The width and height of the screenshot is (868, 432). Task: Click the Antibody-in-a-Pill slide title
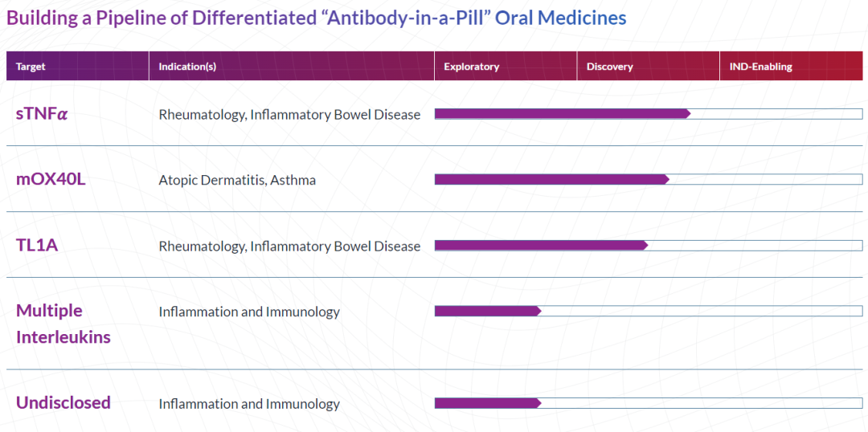click(316, 18)
